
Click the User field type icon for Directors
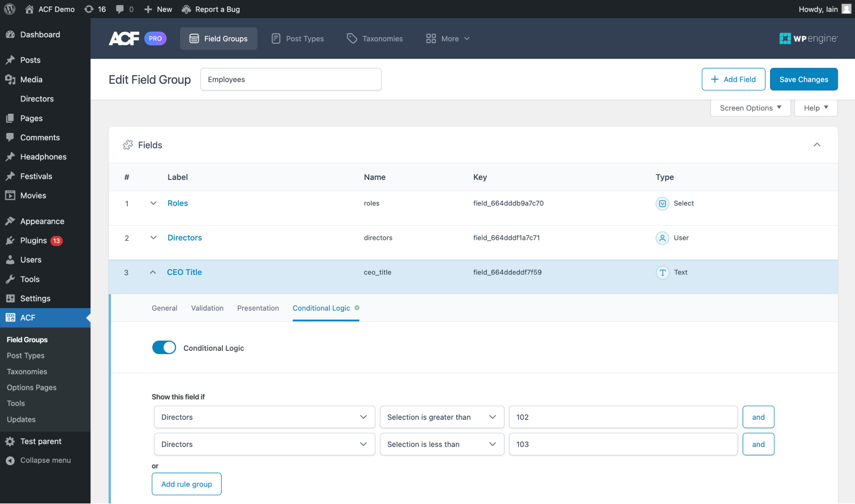pos(662,238)
